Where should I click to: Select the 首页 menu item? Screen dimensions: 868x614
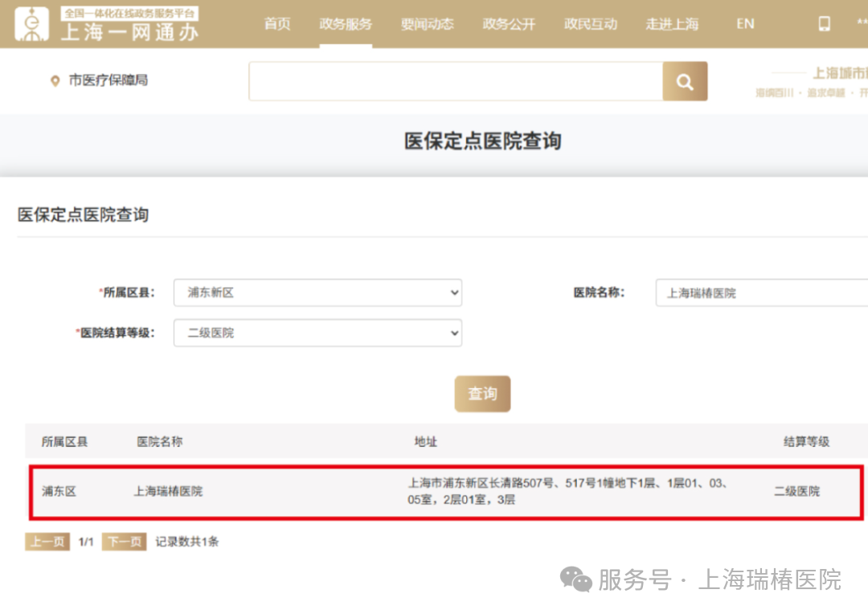point(276,24)
